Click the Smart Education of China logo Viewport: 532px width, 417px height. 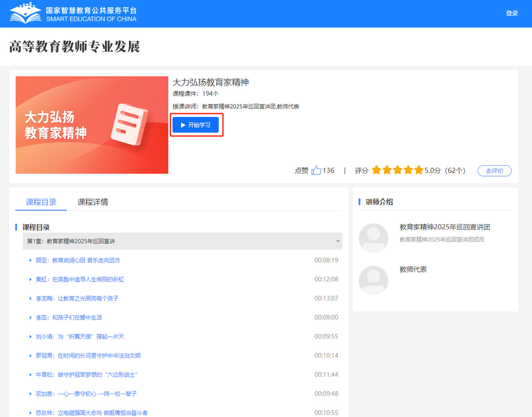[73, 14]
